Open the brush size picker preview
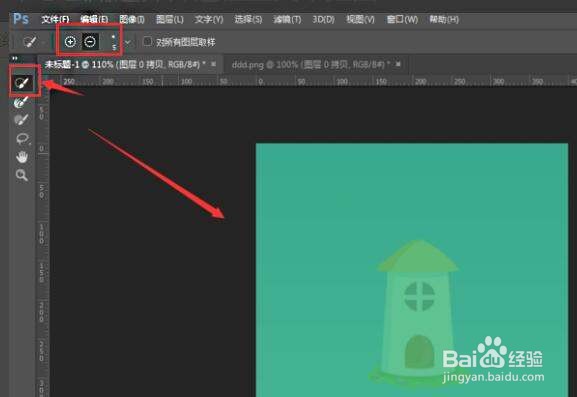Screen dimensions: 577x397 pyautogui.click(x=114, y=42)
